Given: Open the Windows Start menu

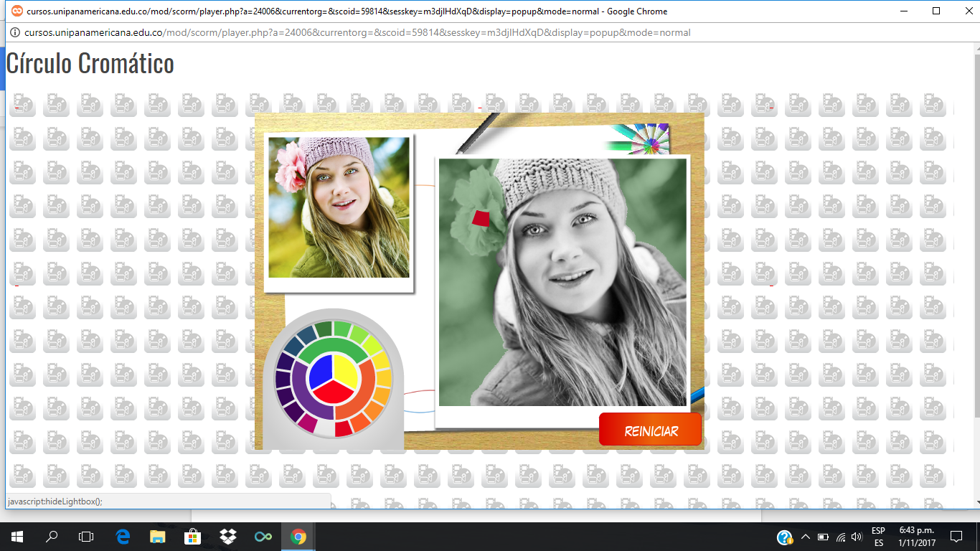Looking at the screenshot, I should coord(17,537).
